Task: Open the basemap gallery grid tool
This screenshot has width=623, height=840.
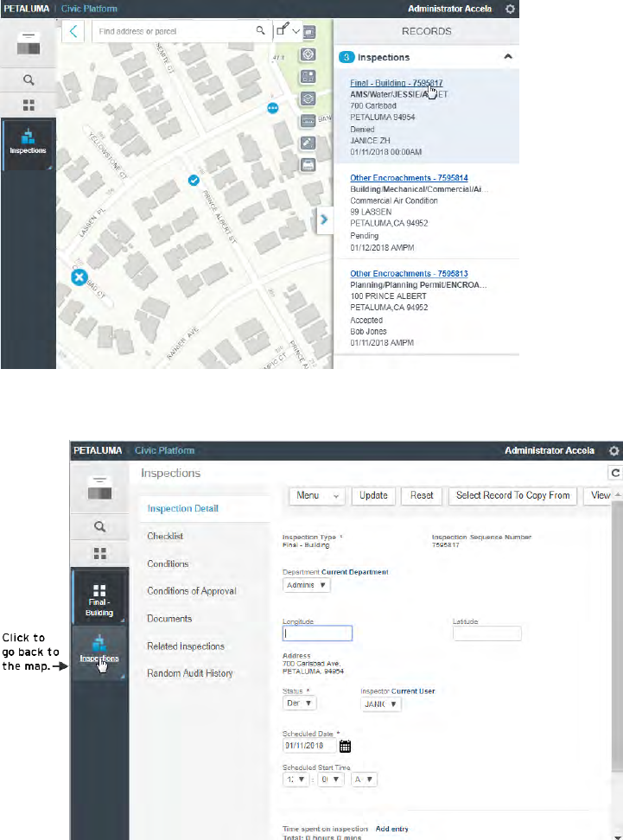Action: coord(308,77)
